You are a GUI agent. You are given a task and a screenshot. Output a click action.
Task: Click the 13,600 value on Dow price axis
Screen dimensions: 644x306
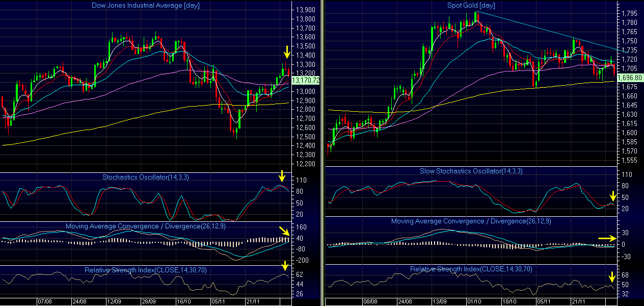coord(305,37)
